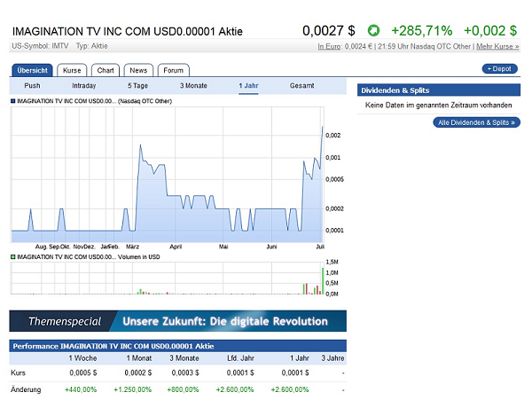The height and width of the screenshot is (416, 532).
Task: Select the 1 Jahr time range
Action: coord(249,86)
